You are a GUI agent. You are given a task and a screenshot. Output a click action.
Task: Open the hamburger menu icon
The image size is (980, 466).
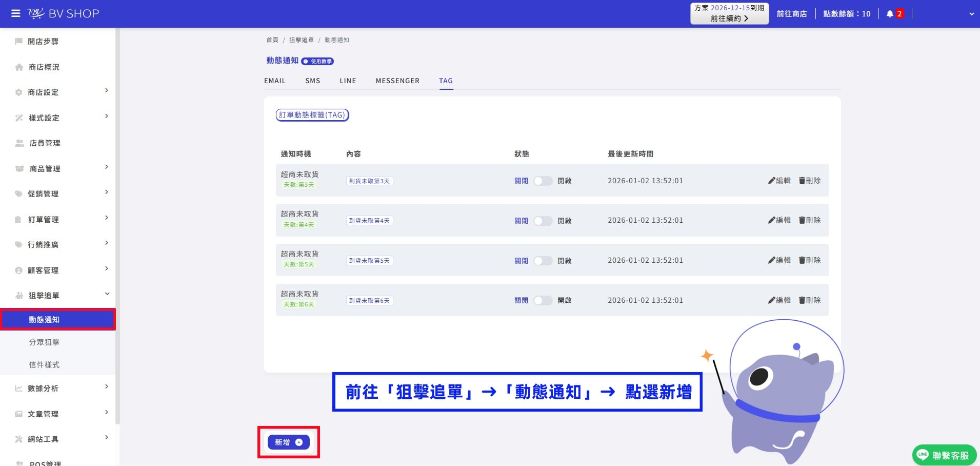coord(16,13)
